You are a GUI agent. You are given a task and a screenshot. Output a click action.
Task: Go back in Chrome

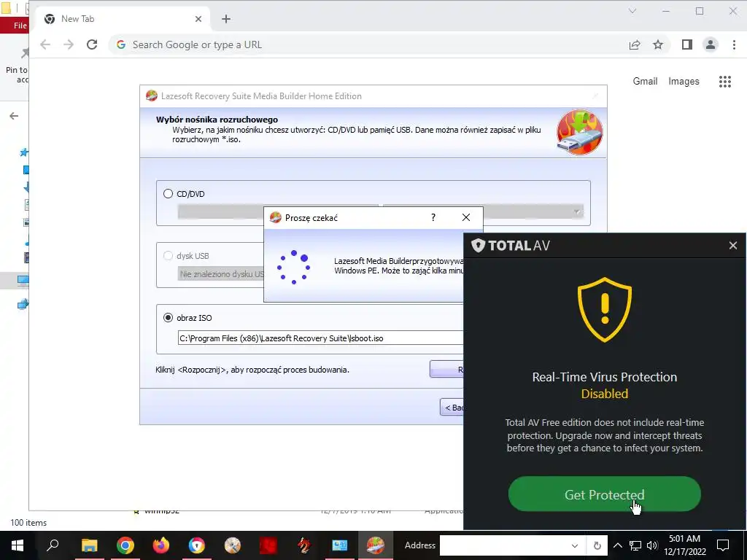[45, 44]
